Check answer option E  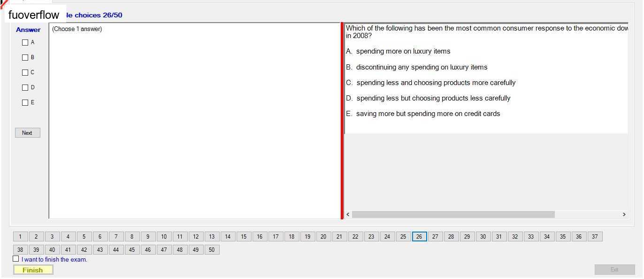[25, 103]
